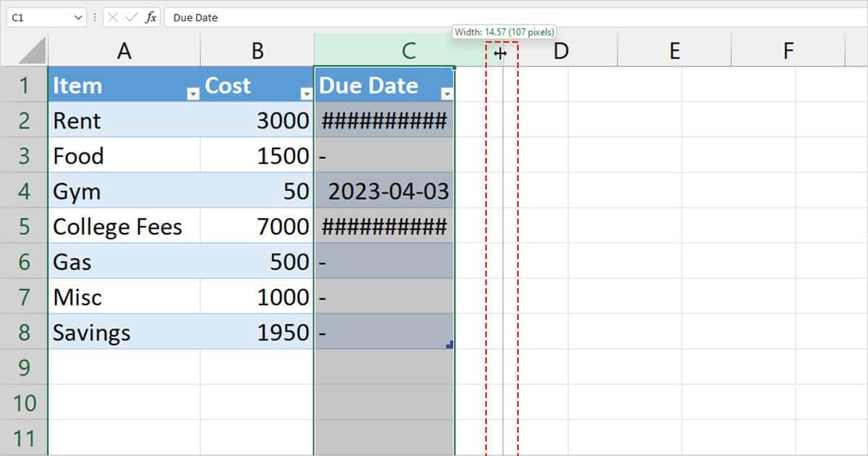Select the dash due date cell for Gas
The image size is (868, 456).
[x=385, y=261]
